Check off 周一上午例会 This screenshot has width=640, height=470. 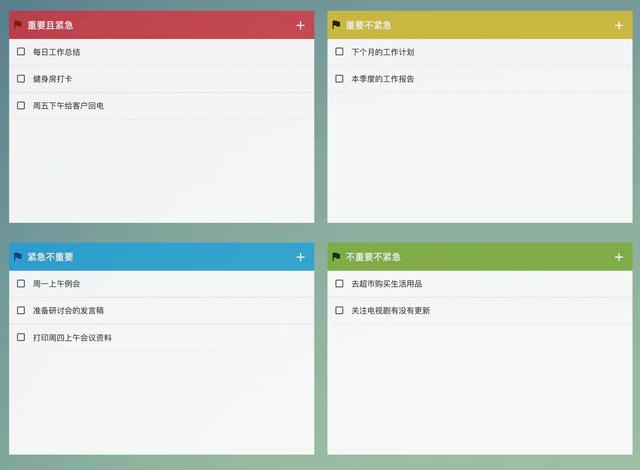[x=21, y=283]
